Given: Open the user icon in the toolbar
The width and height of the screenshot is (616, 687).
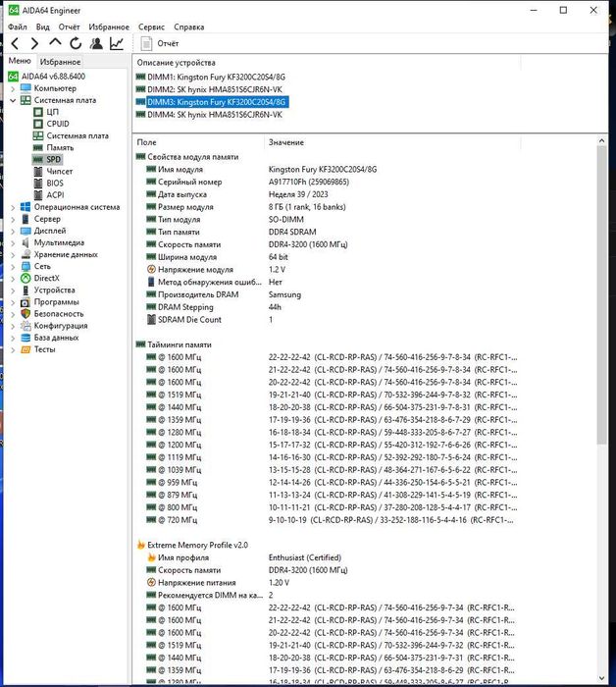Looking at the screenshot, I should (x=96, y=43).
